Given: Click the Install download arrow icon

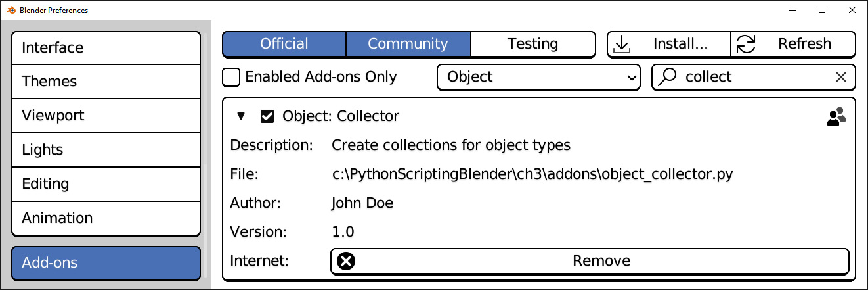Looking at the screenshot, I should 621,44.
